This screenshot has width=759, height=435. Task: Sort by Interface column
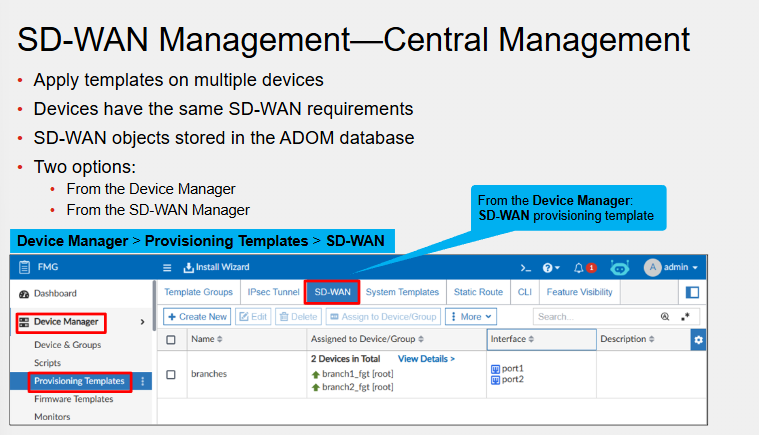(512, 339)
